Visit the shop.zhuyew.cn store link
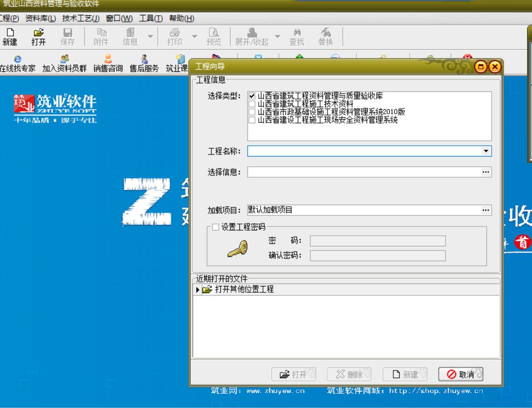 point(436,391)
